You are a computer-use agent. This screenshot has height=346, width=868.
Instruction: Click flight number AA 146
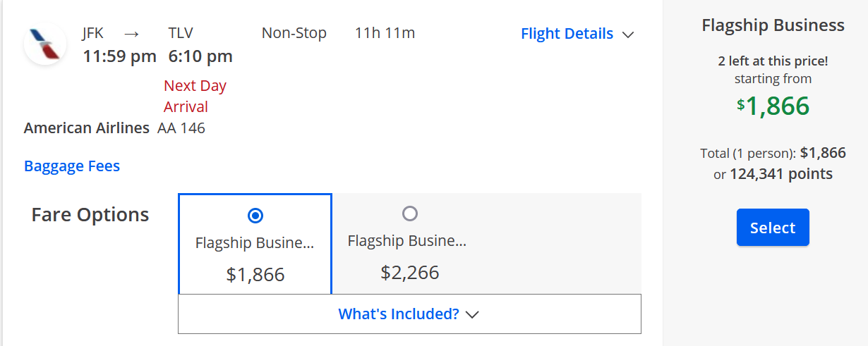(x=181, y=128)
